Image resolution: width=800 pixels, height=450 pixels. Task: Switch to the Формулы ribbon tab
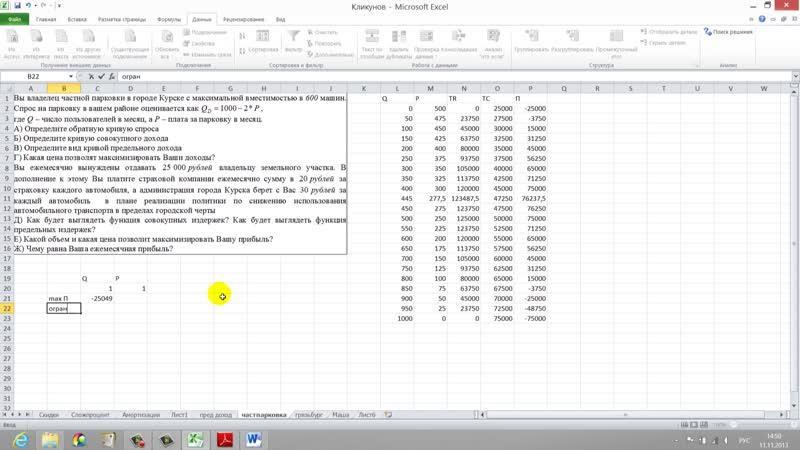169,19
